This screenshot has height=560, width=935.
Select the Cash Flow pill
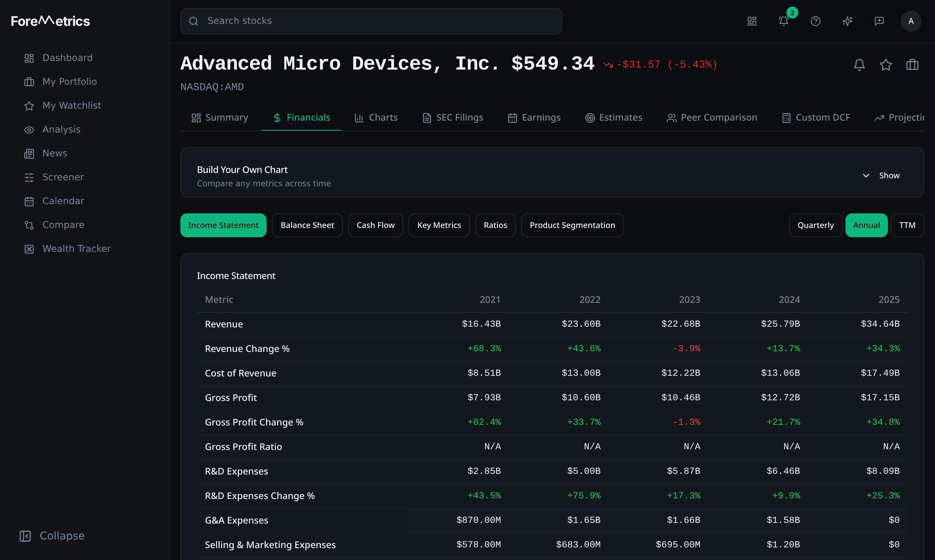coord(375,225)
